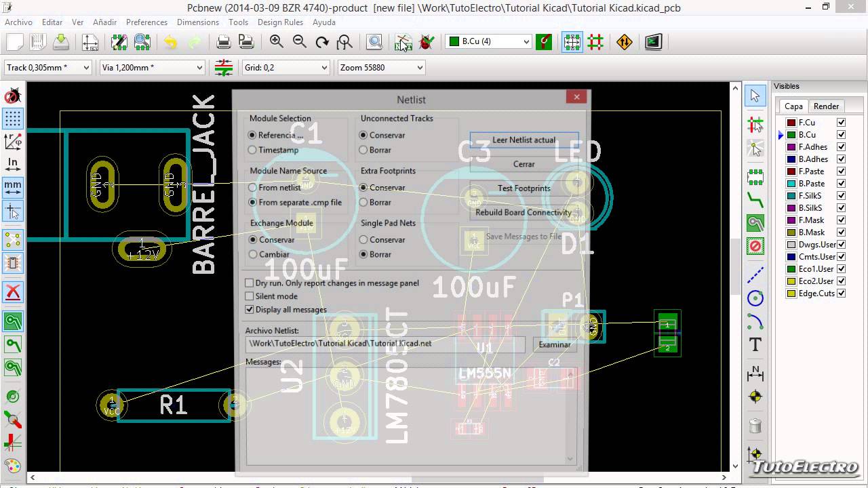Click the B.Mask layer color swatch

pyautogui.click(x=791, y=232)
